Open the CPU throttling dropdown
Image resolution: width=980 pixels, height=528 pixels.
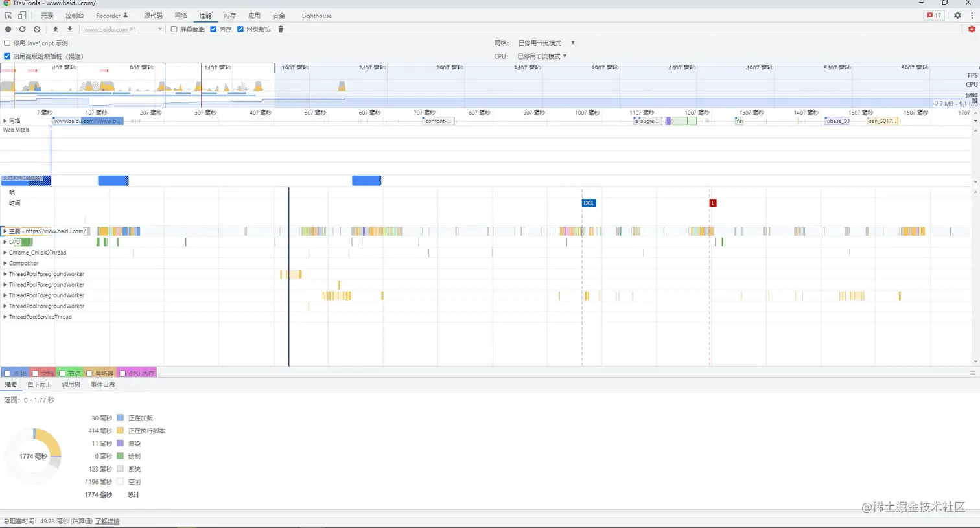(x=542, y=56)
